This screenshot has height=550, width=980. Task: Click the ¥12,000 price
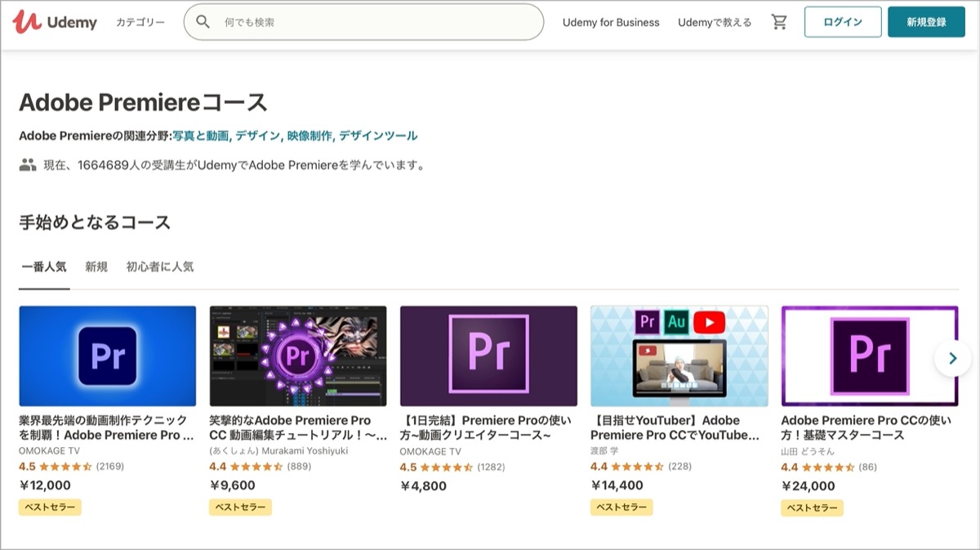click(45, 485)
